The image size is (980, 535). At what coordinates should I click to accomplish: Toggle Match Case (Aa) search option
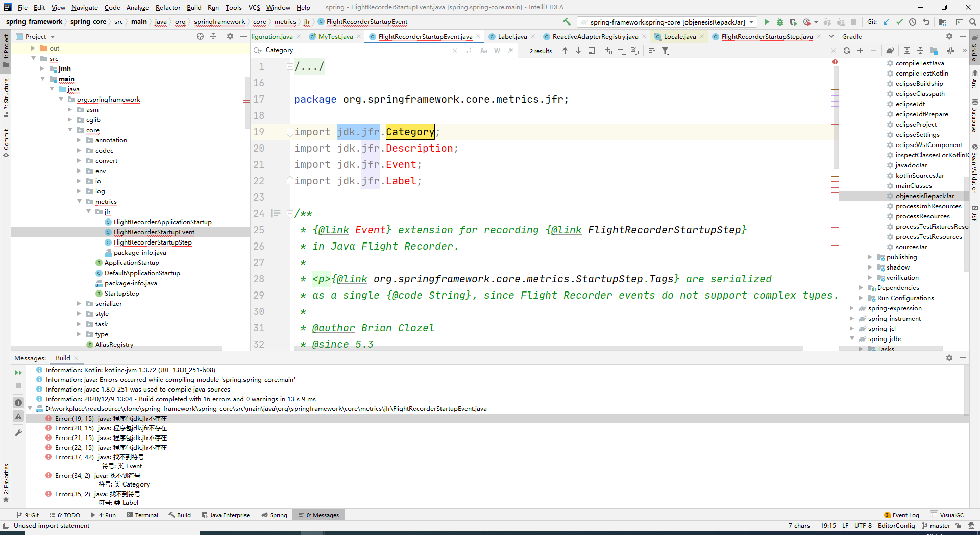[484, 51]
